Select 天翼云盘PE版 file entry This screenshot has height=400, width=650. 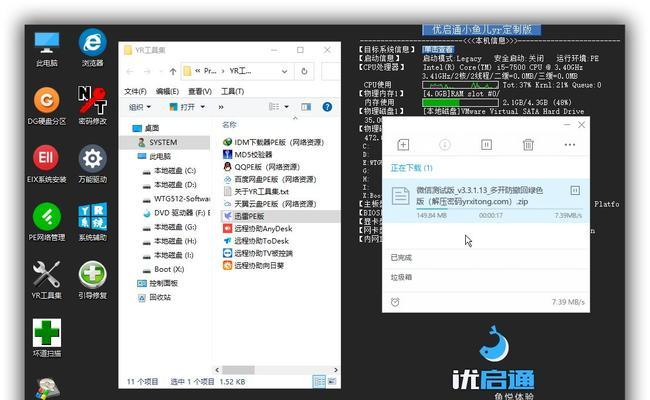270,204
